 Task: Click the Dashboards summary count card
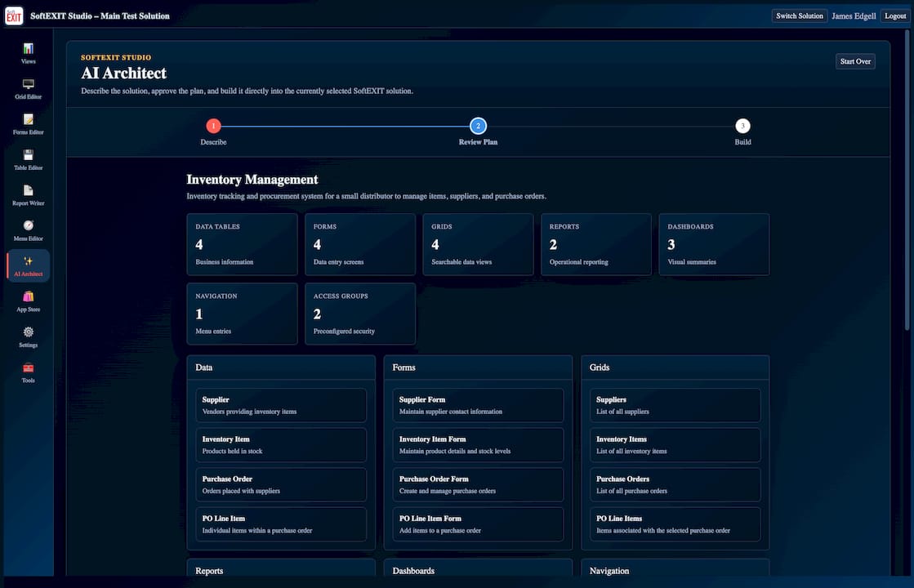click(714, 244)
